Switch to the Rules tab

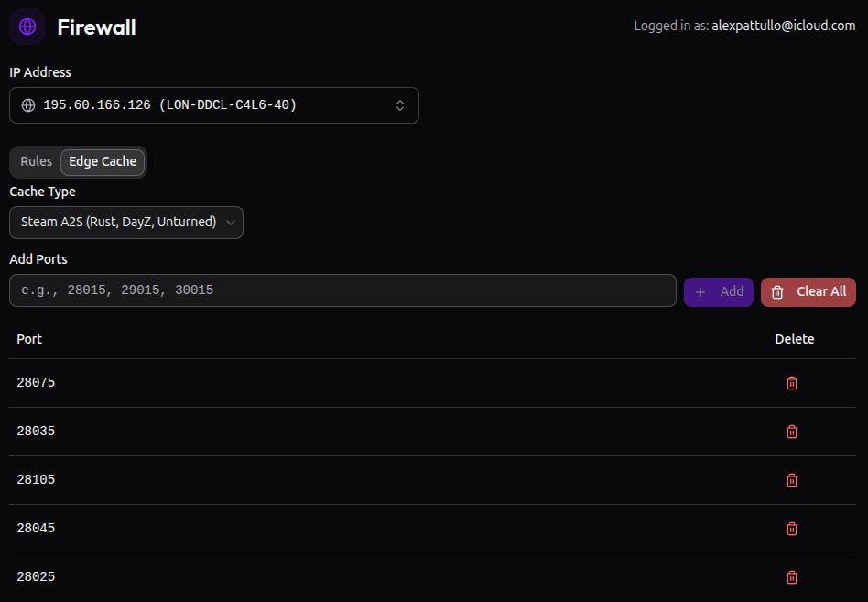point(36,161)
